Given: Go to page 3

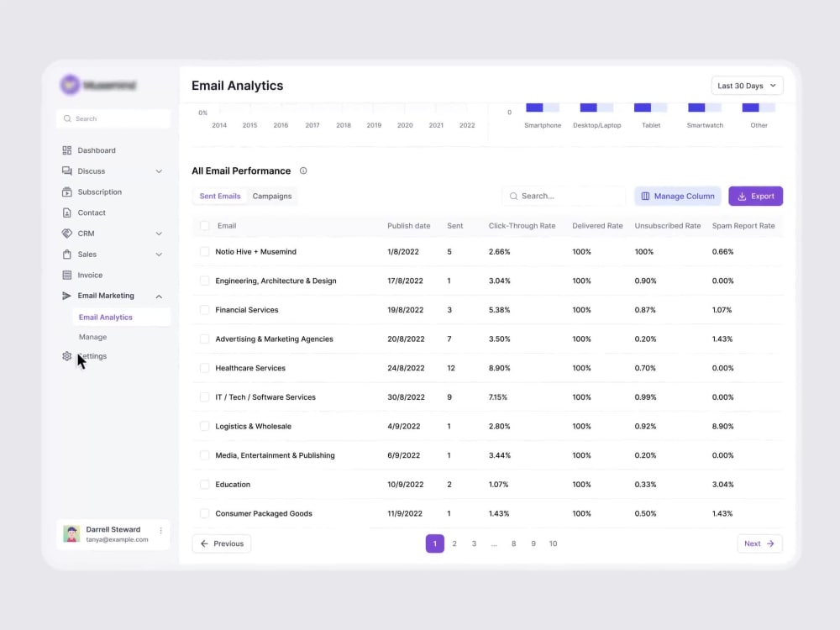Looking at the screenshot, I should (x=474, y=543).
